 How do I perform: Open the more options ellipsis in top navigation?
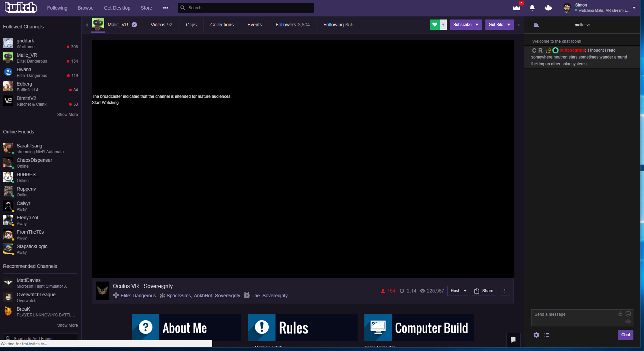(166, 8)
